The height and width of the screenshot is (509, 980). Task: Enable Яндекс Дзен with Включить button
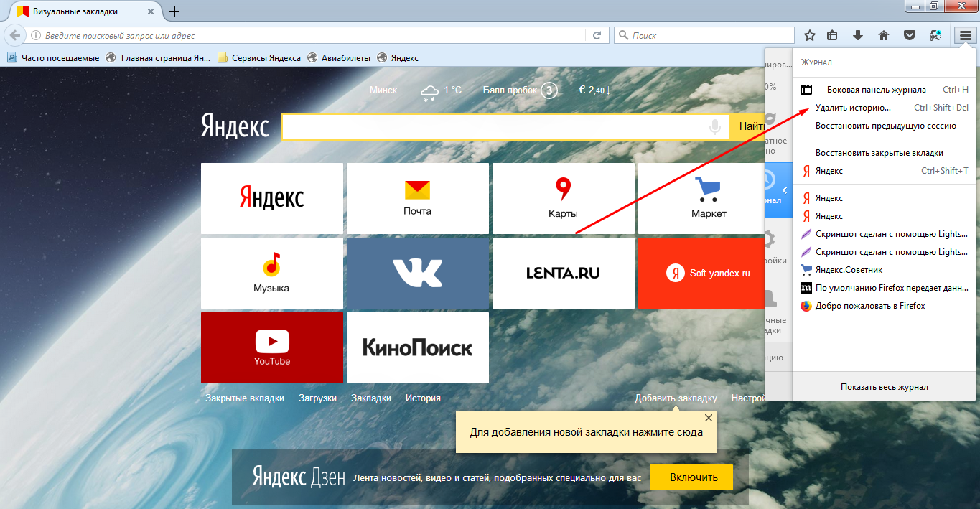pos(692,477)
